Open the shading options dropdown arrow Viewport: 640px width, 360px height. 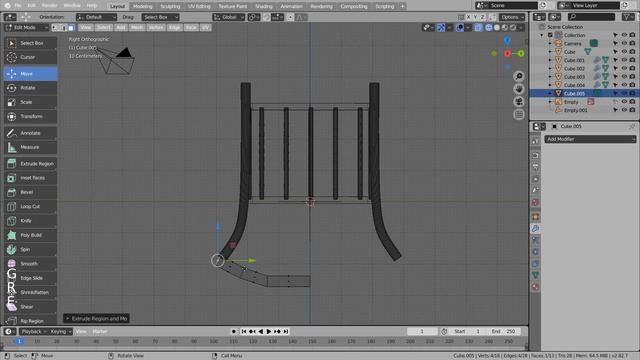pyautogui.click(x=521, y=27)
